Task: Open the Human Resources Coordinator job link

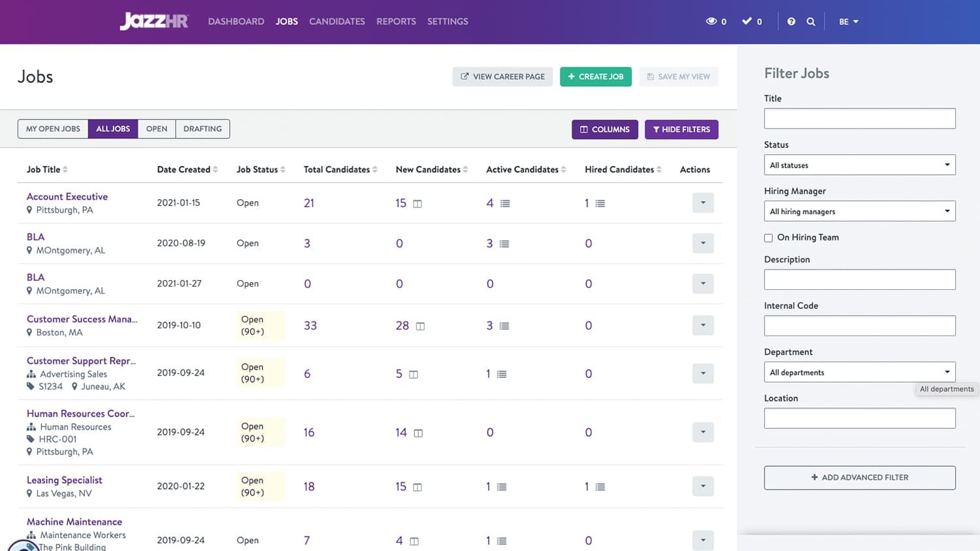Action: point(80,413)
